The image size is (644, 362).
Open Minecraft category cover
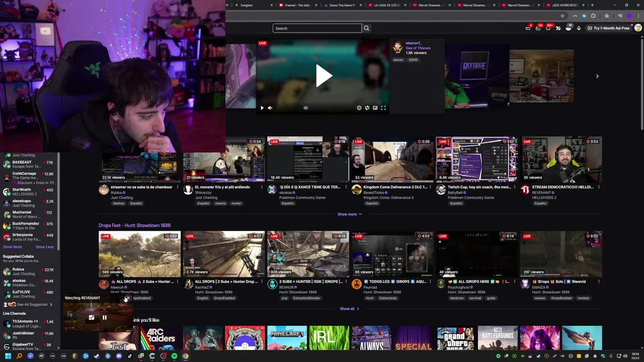click(x=287, y=338)
